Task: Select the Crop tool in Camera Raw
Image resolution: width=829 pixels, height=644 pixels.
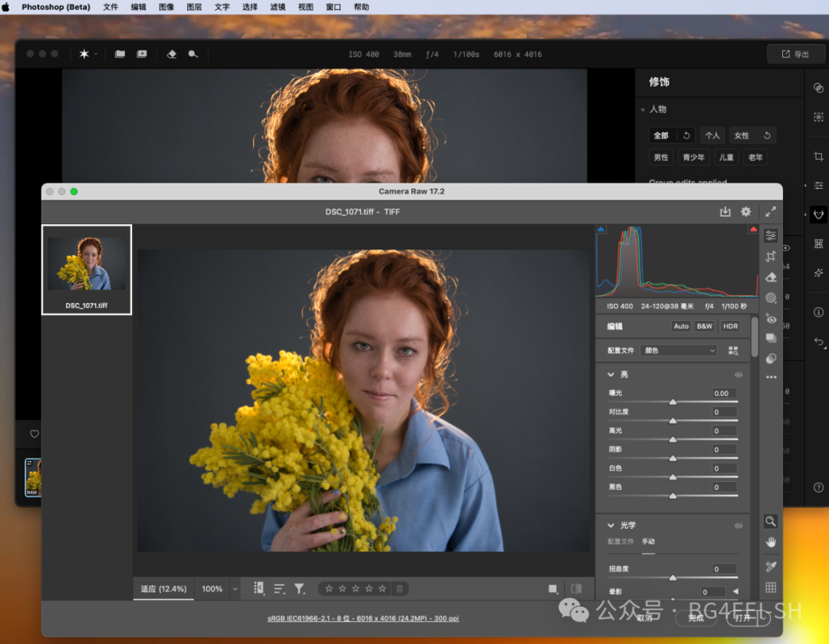Action: [771, 256]
